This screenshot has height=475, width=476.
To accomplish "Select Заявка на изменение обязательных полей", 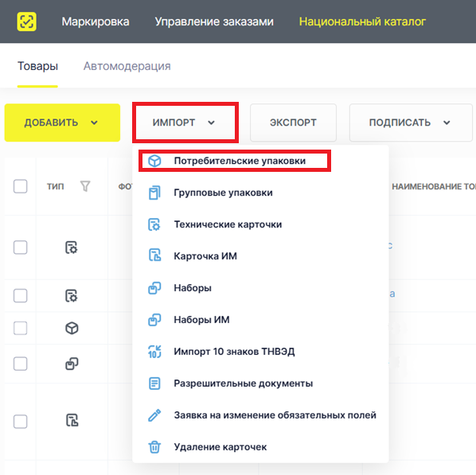I will (x=260, y=415).
